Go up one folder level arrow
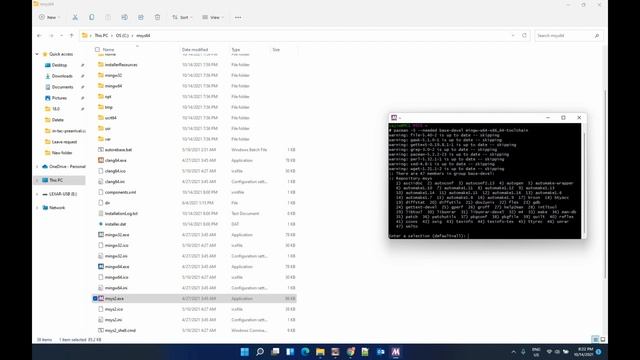This screenshot has width=640, height=360. point(71,36)
